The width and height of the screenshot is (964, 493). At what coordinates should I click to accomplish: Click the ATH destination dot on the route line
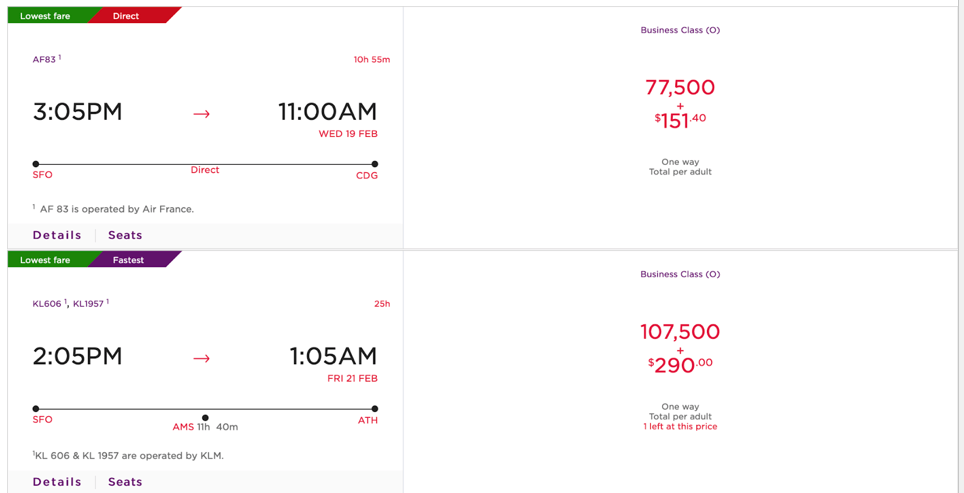tap(374, 409)
